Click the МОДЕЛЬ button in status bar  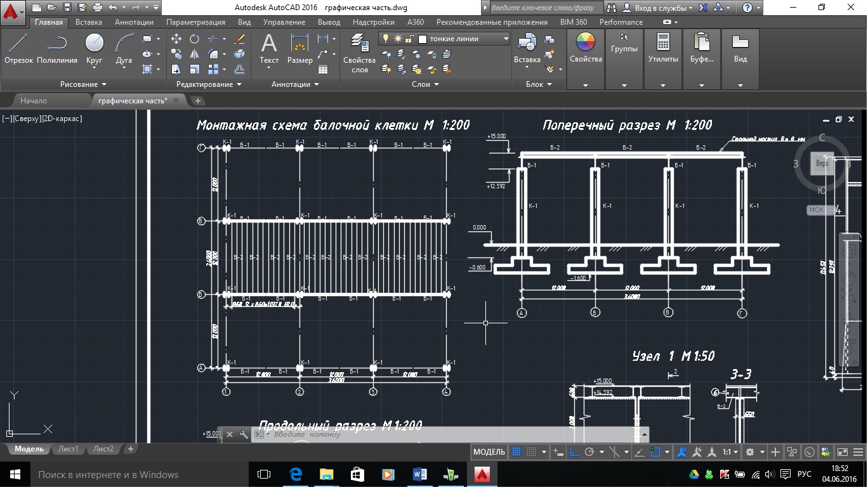tap(490, 452)
